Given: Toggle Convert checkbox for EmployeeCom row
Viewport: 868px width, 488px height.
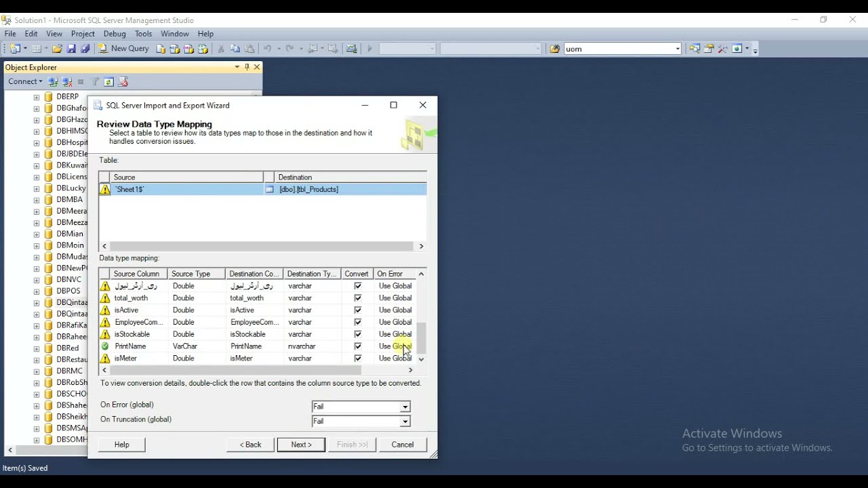Looking at the screenshot, I should (x=358, y=323).
